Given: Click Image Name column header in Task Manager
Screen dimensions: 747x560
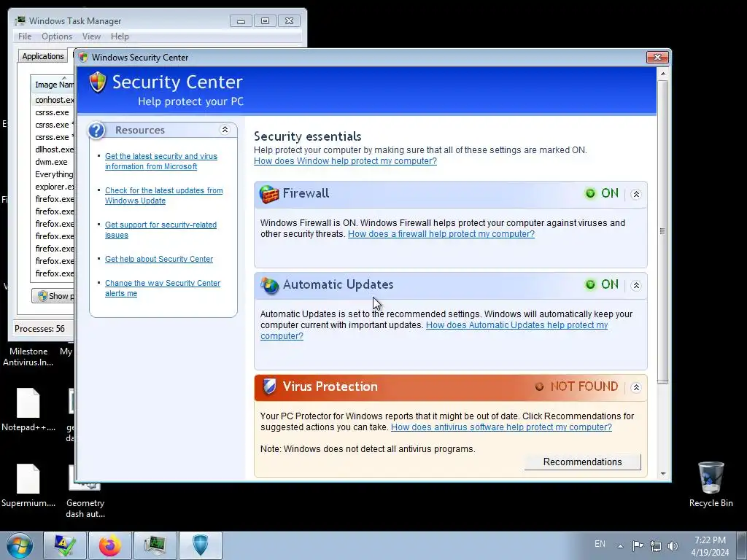Looking at the screenshot, I should (x=53, y=84).
